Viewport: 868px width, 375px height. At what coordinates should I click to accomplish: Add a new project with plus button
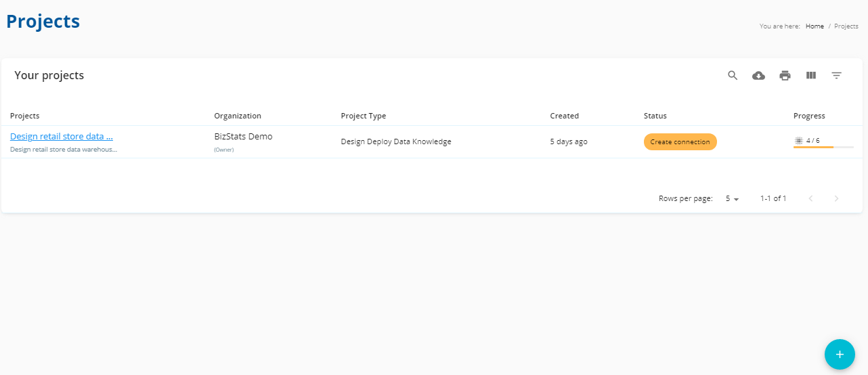(840, 354)
